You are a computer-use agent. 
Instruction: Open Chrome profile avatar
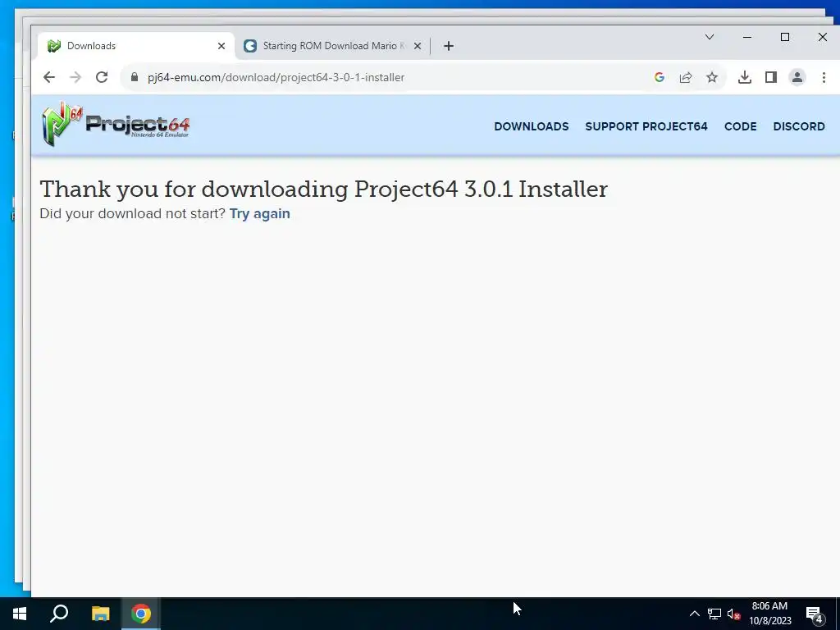coord(797,77)
